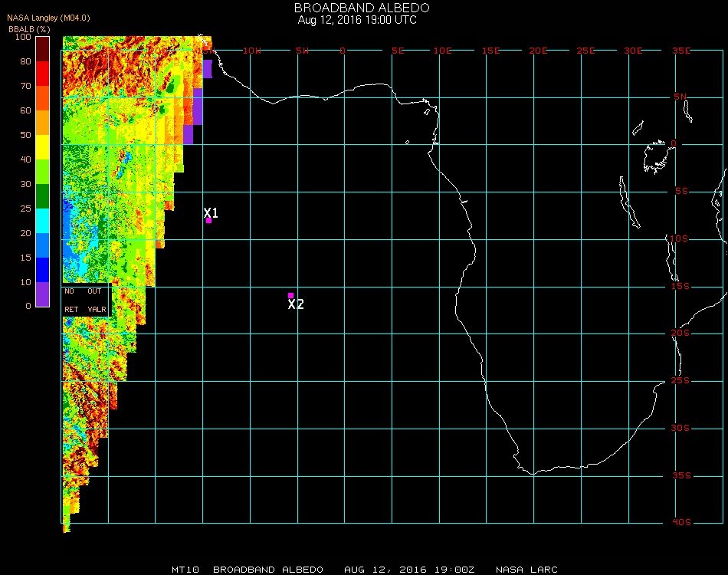This screenshot has width=728, height=575.
Task: Pick the cyan 20-25 colorbar segment
Action: pyautogui.click(x=43, y=221)
